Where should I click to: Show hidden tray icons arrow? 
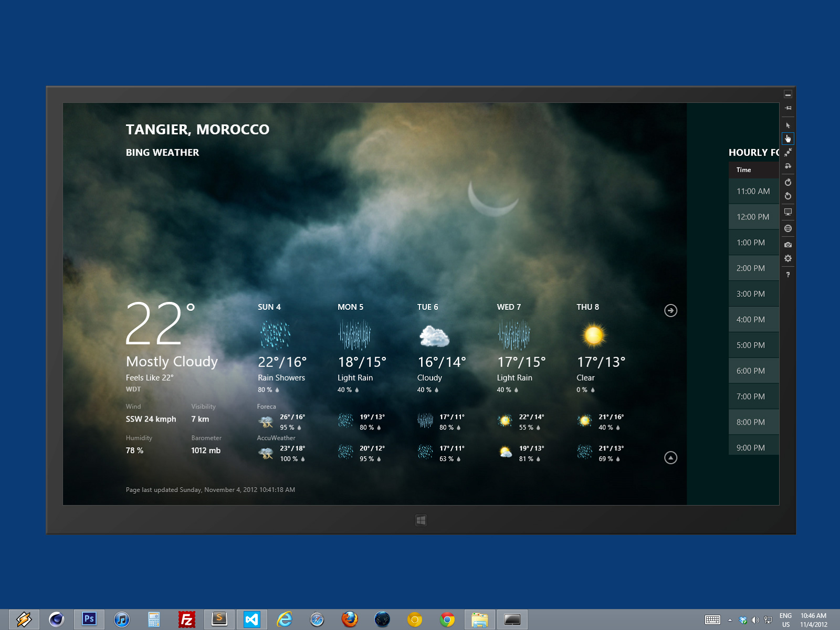point(730,620)
